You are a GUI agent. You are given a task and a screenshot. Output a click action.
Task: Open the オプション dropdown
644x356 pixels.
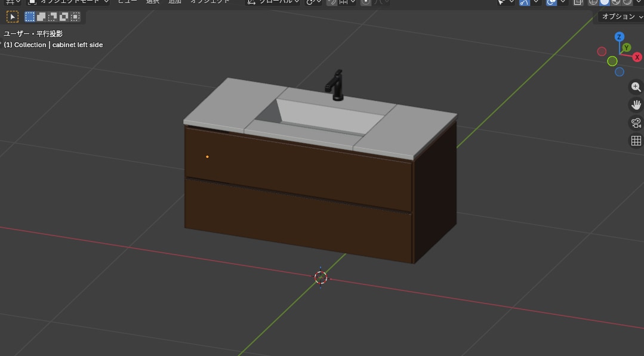click(x=621, y=17)
